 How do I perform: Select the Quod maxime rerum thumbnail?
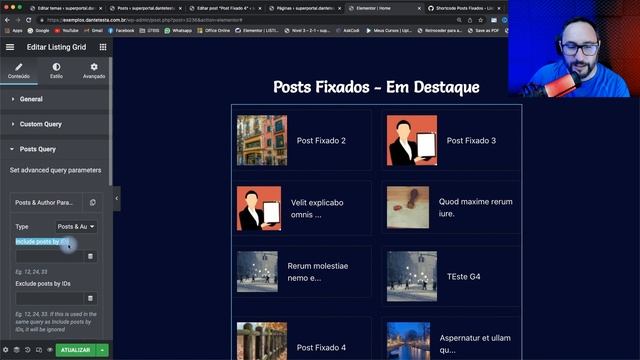408,207
